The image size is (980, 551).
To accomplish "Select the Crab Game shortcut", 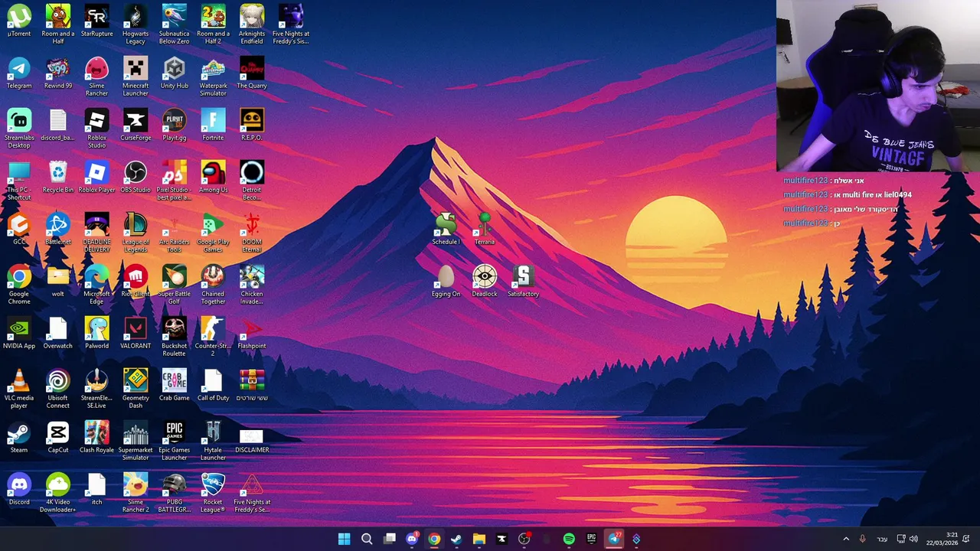I will 174,386.
